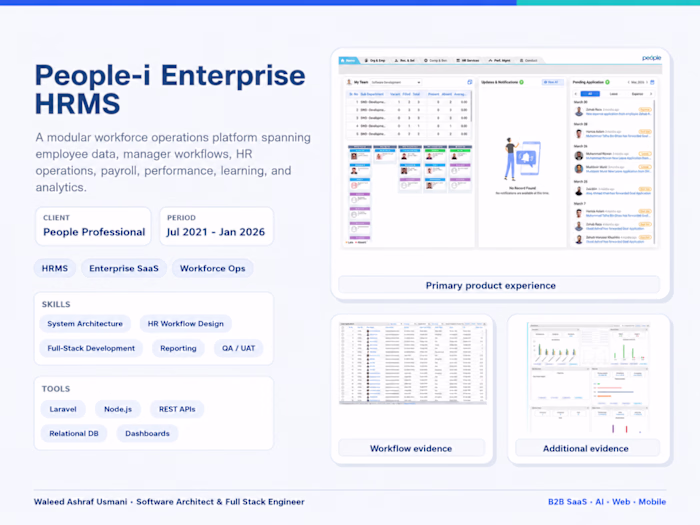Open the Perf. Mgmt tab
This screenshot has width=700, height=525.
click(x=500, y=60)
